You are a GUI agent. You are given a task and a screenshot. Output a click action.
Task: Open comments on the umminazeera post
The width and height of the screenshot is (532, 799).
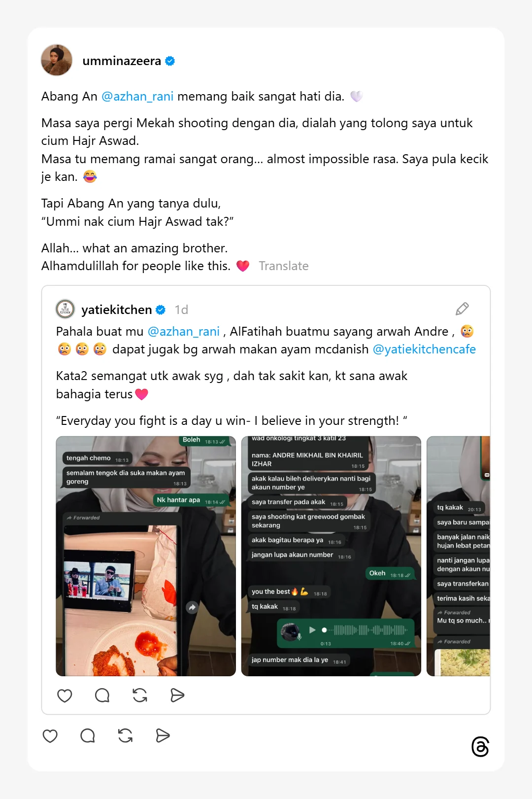[88, 736]
